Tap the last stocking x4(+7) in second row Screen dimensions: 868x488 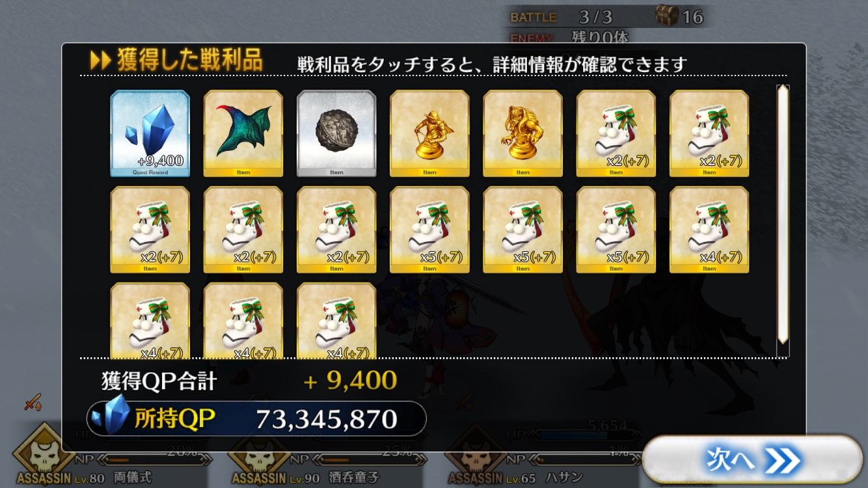point(709,230)
